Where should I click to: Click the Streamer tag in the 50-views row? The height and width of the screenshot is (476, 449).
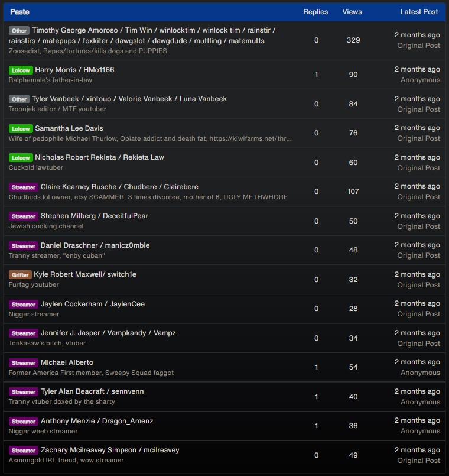[24, 216]
